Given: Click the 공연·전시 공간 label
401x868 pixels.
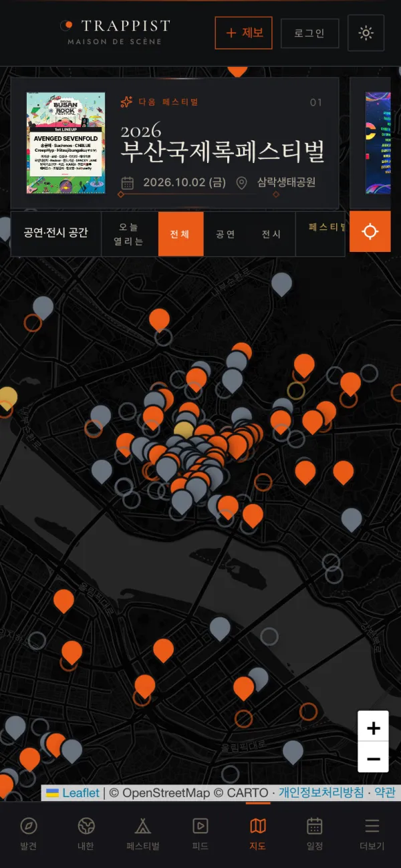Looking at the screenshot, I should pos(55,233).
